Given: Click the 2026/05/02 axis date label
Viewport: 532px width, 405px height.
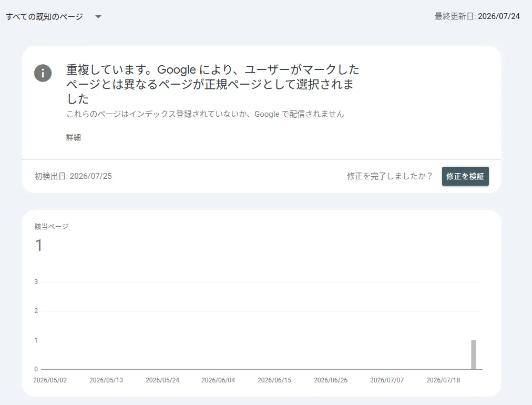Looking at the screenshot, I should point(50,380).
